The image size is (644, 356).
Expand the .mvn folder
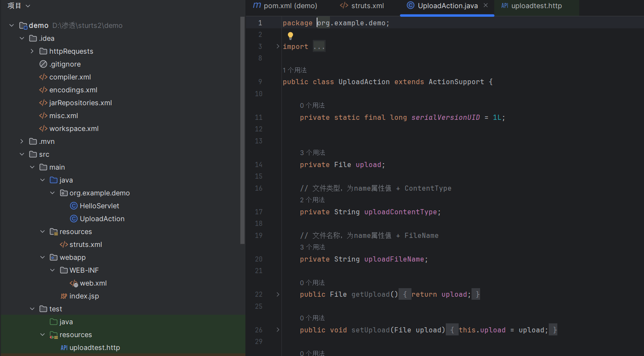(22, 141)
